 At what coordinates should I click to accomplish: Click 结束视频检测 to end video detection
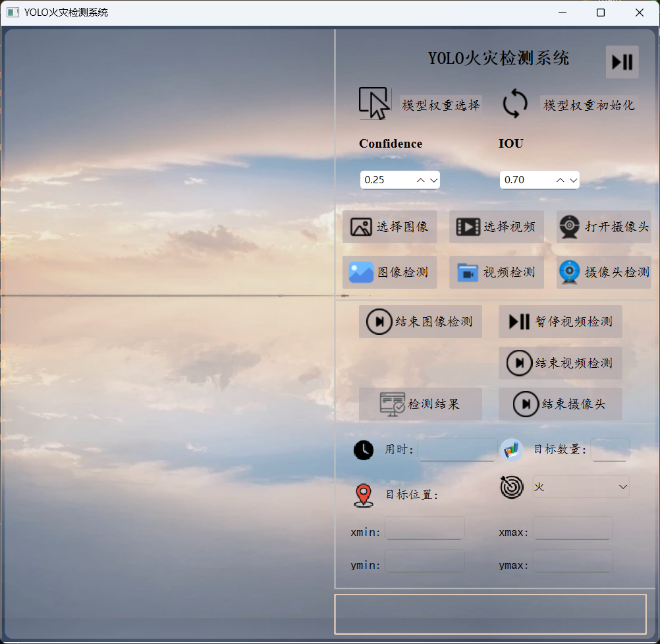tap(561, 363)
